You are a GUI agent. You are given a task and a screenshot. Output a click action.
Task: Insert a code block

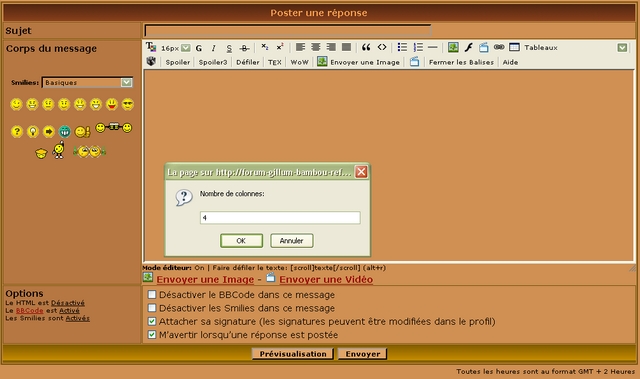[x=382, y=47]
